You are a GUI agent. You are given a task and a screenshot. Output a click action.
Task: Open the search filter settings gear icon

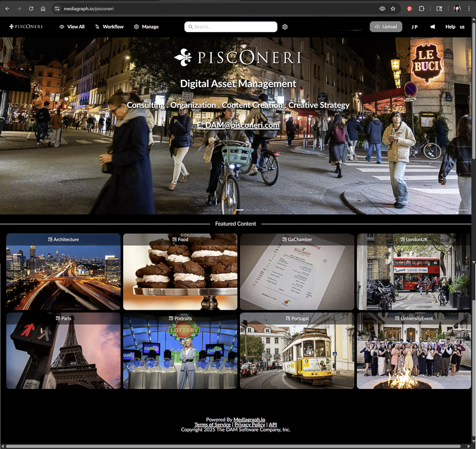click(x=285, y=27)
